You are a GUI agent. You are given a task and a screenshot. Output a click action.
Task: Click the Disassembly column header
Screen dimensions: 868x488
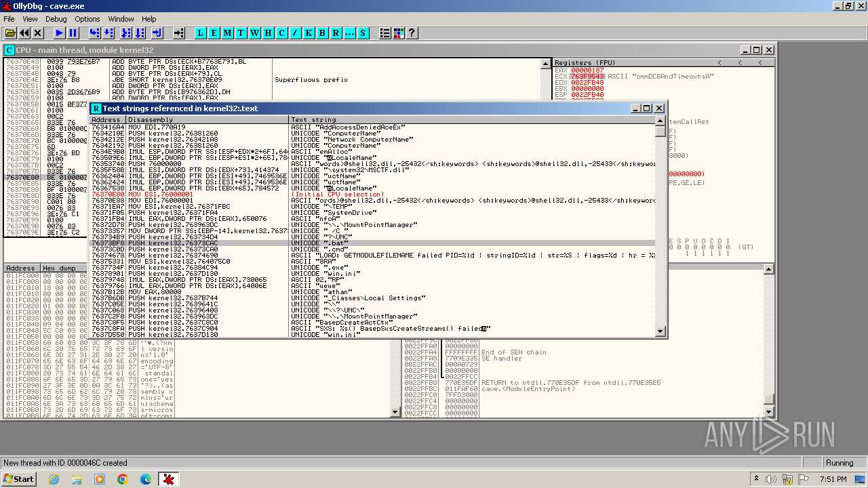tap(207, 120)
